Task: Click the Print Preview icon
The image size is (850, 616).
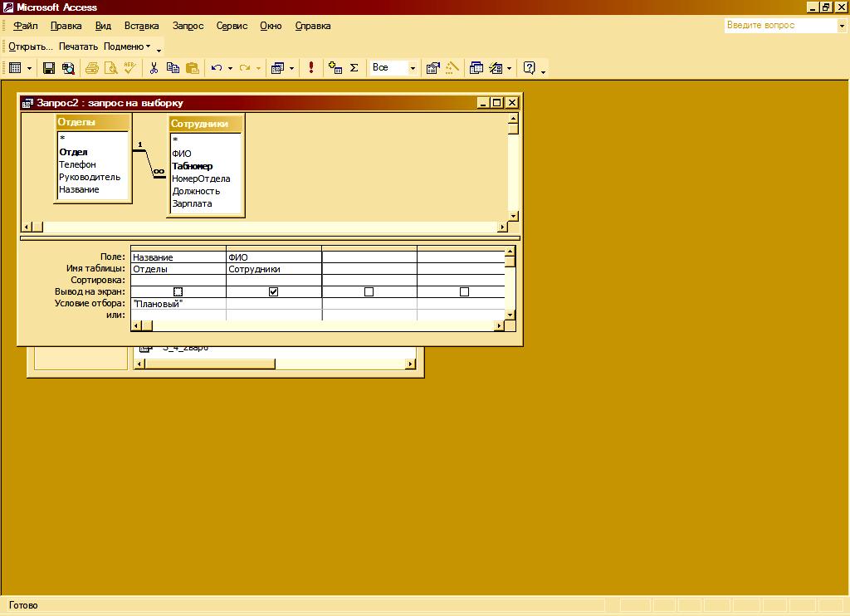Action: coord(110,68)
